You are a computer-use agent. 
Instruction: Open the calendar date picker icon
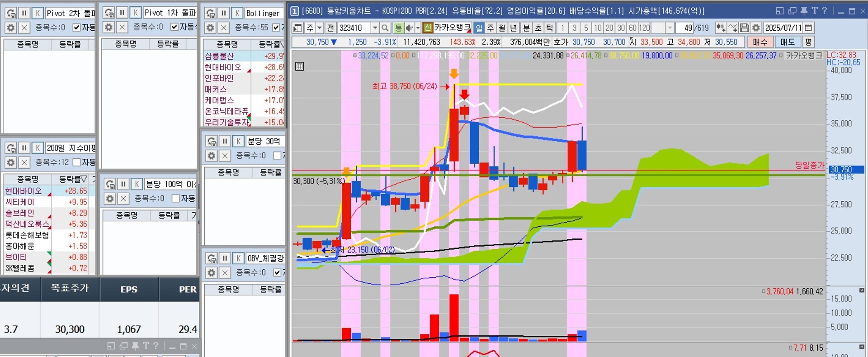tap(809, 28)
